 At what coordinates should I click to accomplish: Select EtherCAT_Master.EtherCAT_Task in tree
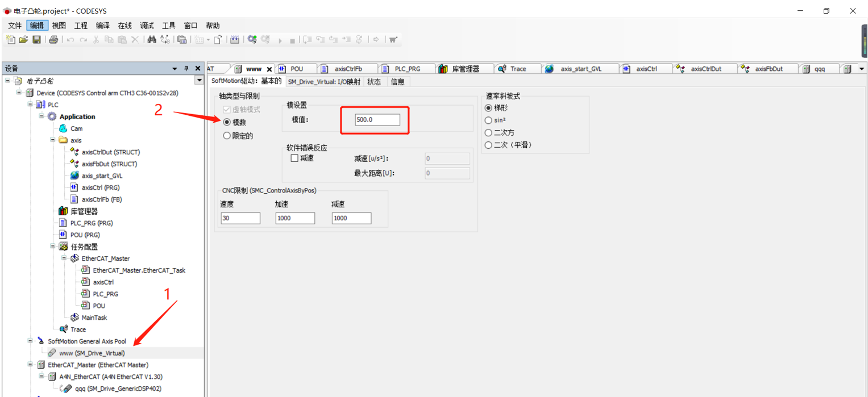[139, 270]
